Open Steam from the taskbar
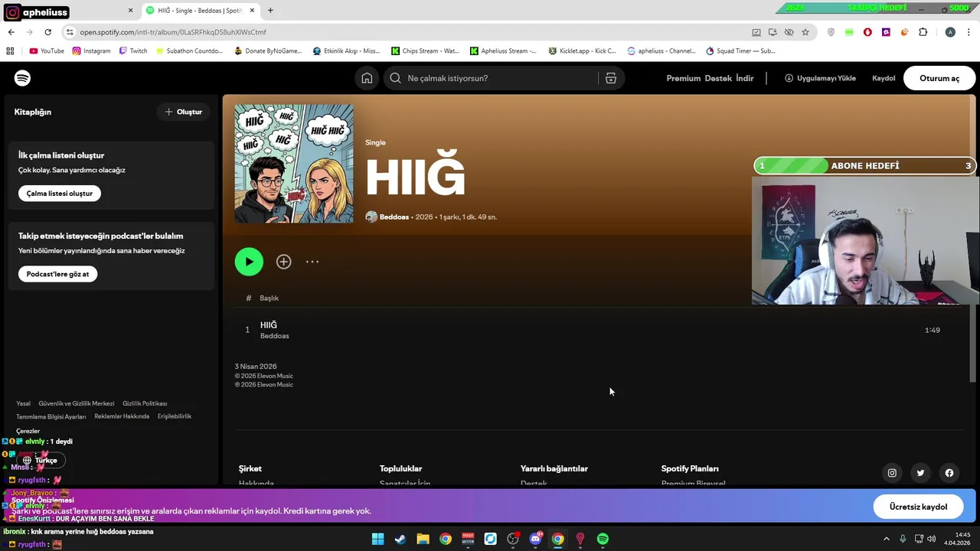The height and width of the screenshot is (551, 980). click(x=400, y=539)
